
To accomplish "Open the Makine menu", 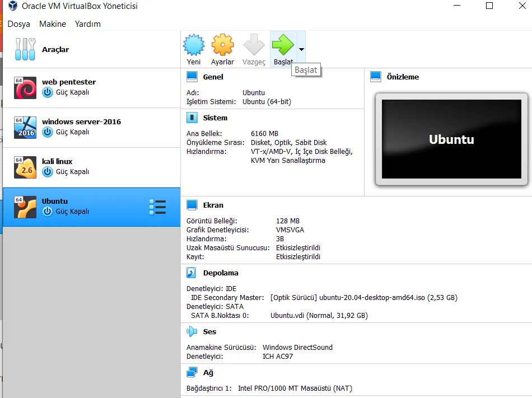I will click(53, 24).
